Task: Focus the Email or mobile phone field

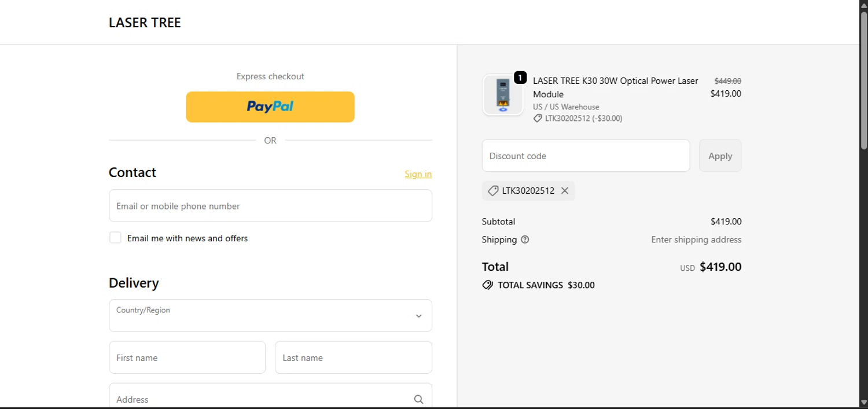Action: click(x=270, y=205)
